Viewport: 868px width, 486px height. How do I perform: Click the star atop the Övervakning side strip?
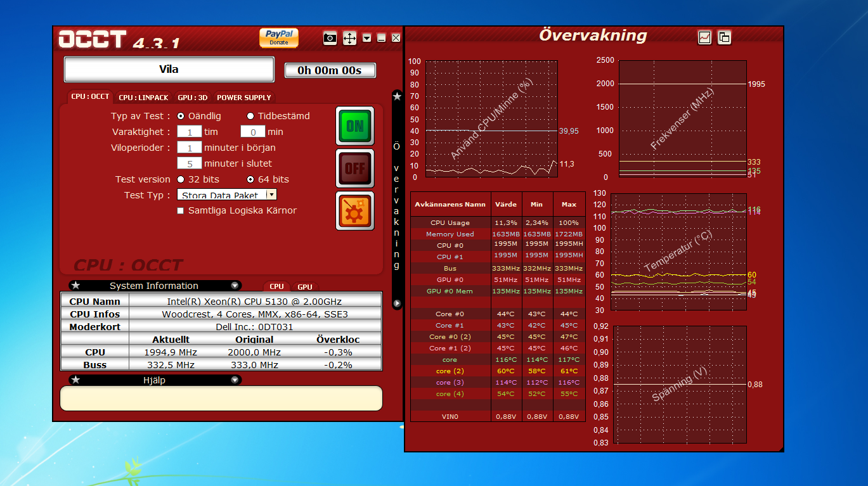tap(397, 96)
